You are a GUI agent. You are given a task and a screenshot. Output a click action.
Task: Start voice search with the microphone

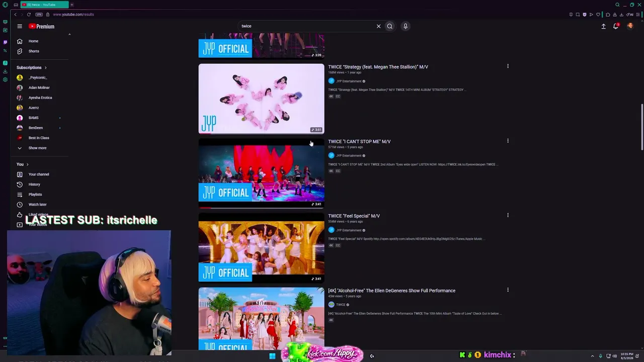coord(405,26)
